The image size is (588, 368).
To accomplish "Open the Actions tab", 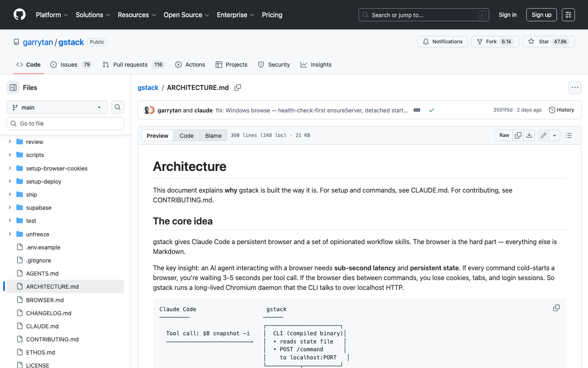I will point(190,65).
